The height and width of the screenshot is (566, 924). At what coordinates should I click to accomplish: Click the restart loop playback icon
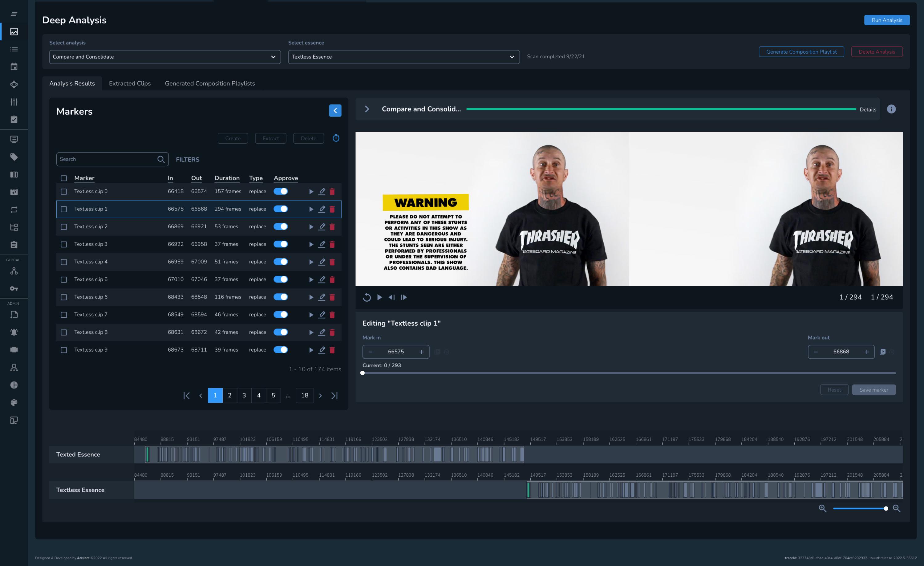point(367,297)
